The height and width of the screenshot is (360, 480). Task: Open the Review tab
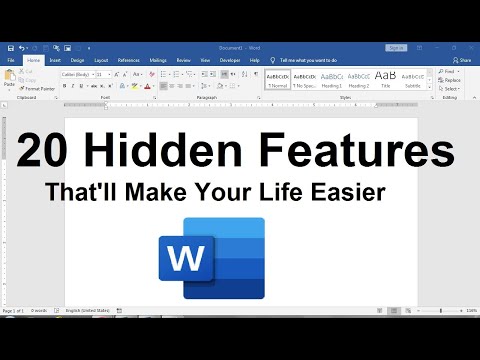[183, 60]
